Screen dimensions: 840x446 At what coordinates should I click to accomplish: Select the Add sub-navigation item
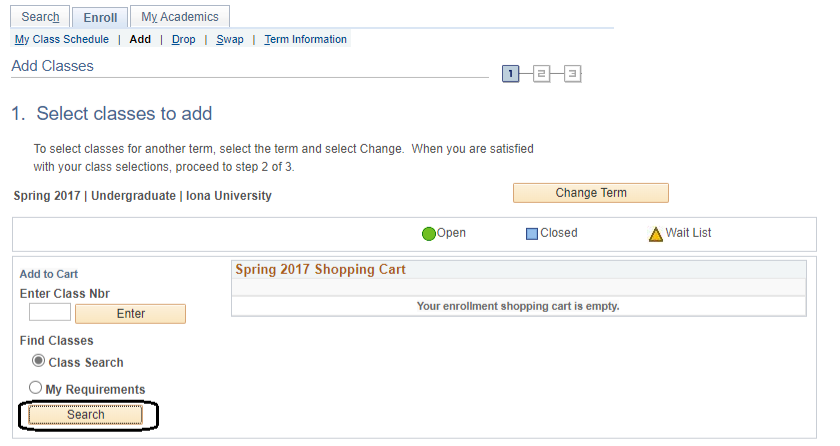click(140, 40)
